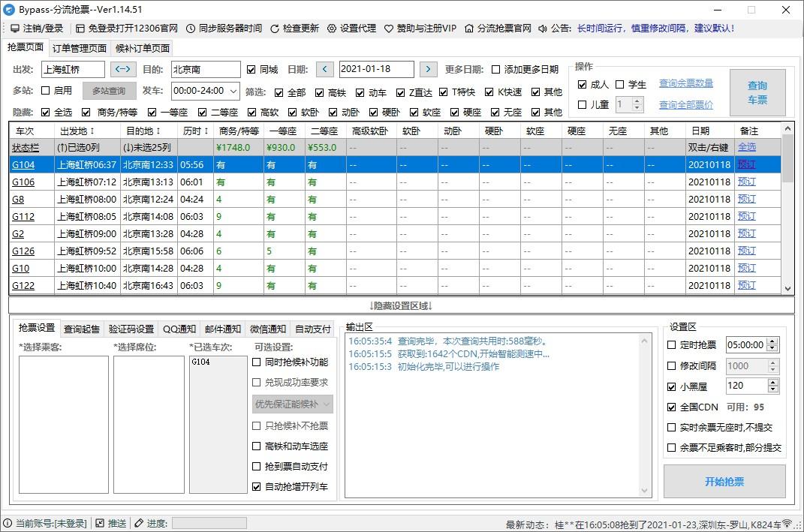Click the 查询车票 button
This screenshot has width=804, height=532.
757,92
